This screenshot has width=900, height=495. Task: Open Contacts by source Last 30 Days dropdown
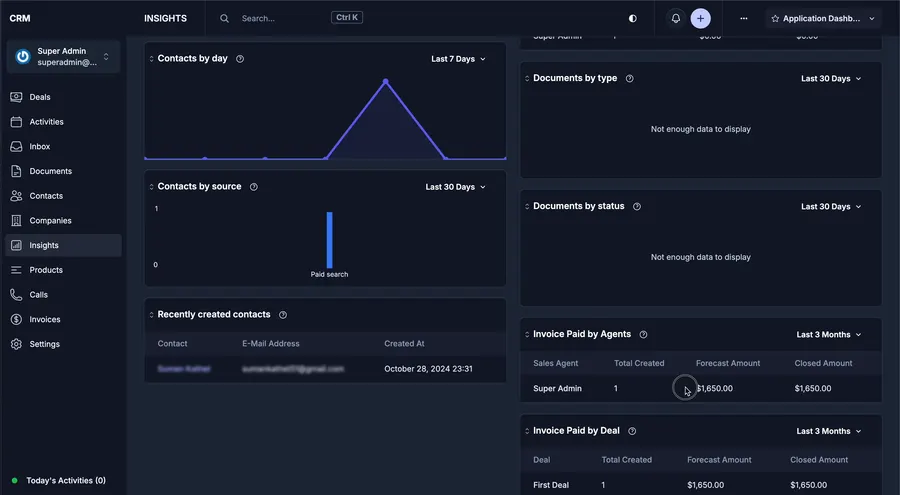pos(455,187)
